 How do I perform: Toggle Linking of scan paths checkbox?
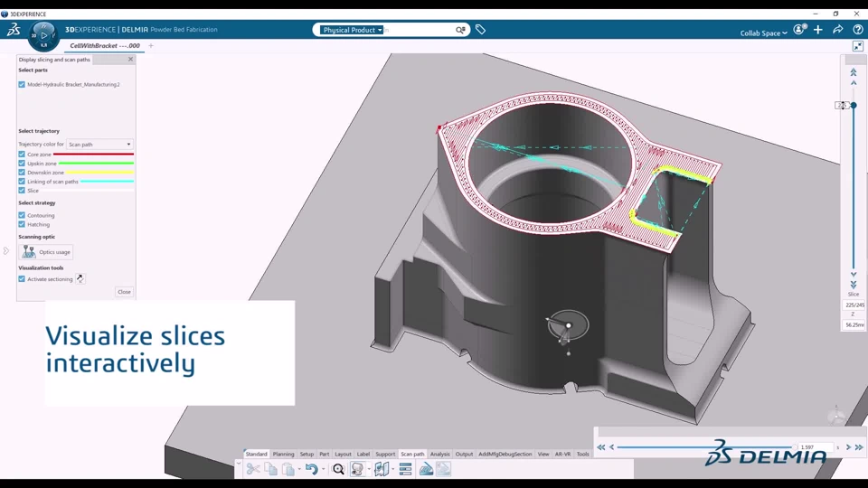click(22, 181)
